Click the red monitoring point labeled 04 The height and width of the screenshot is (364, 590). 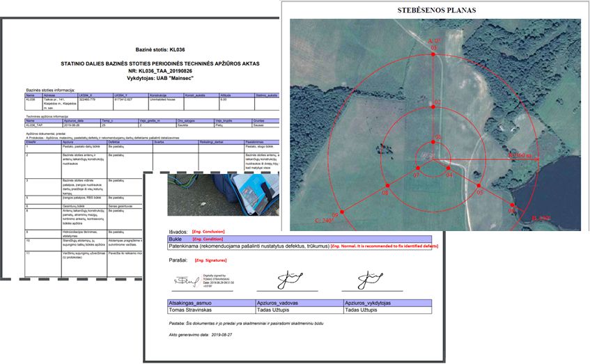tap(448, 168)
